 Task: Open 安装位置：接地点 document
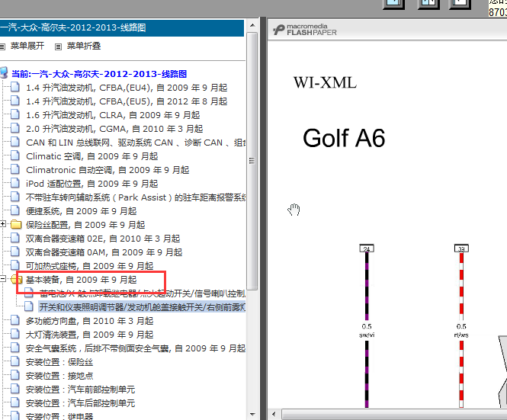59,376
